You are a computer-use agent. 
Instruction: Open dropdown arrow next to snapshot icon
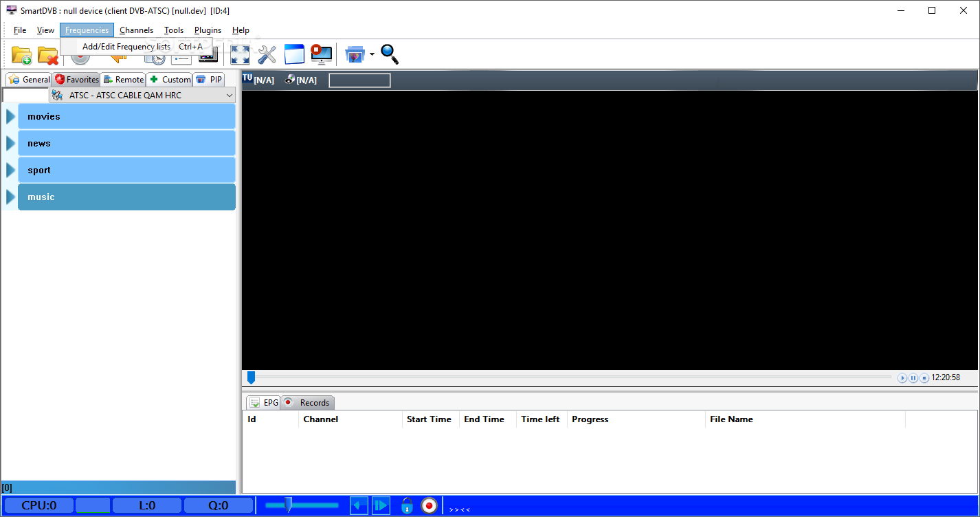(x=372, y=54)
